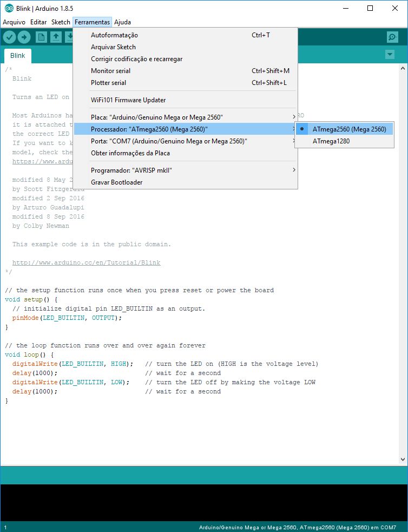Click the Arduino logo in title bar
Screen dimensions: 408x532
pyautogui.click(x=9, y=9)
